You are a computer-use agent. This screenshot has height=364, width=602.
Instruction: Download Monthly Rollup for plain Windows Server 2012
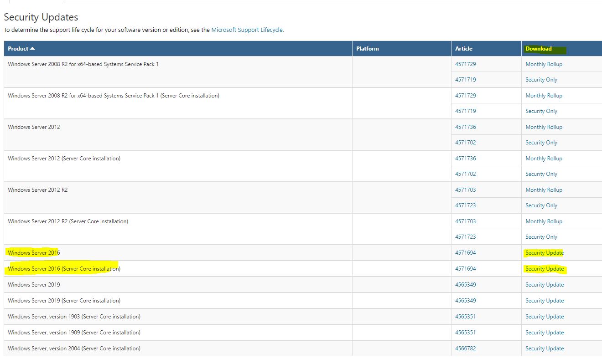tap(544, 127)
